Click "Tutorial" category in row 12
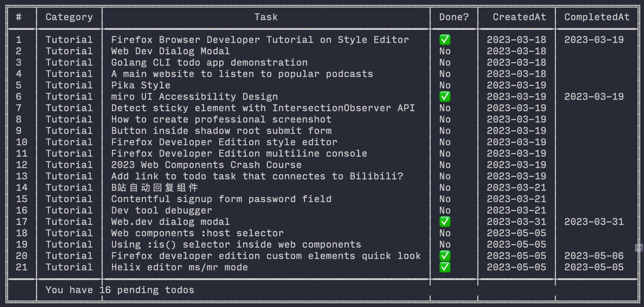 click(69, 165)
